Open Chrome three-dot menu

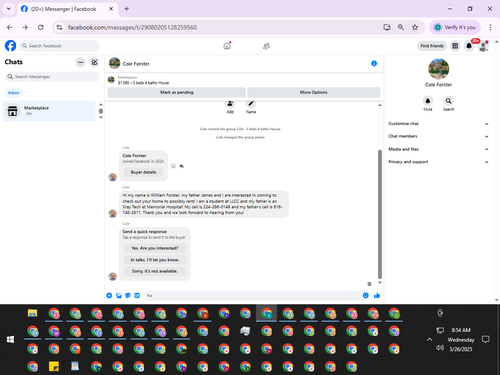click(490, 27)
